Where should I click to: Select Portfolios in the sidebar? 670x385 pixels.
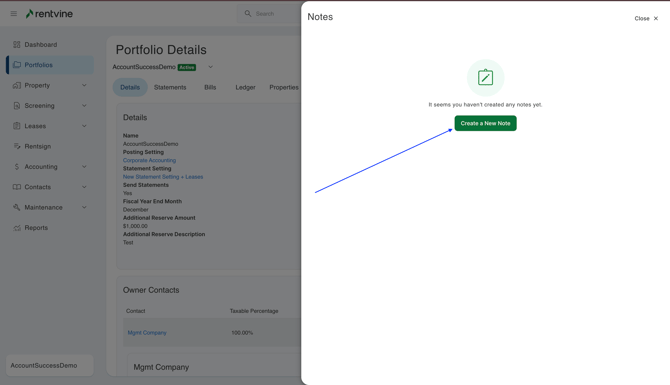[x=50, y=65]
